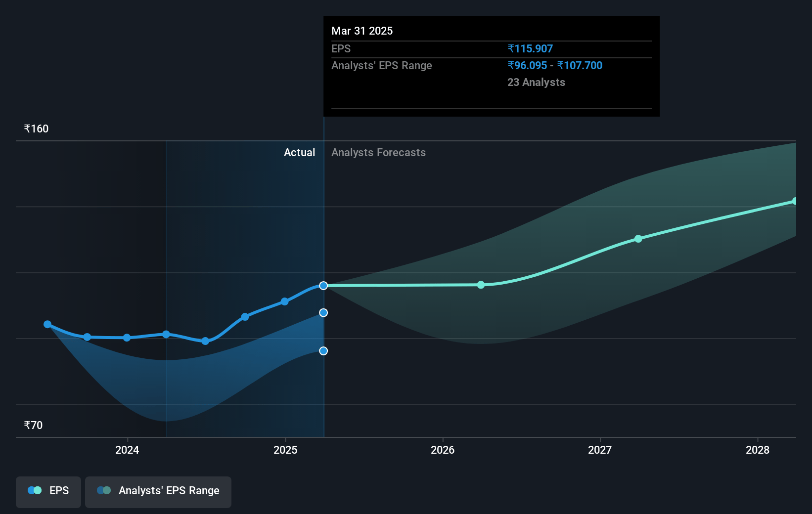Select the EPS data point at start of 2025

click(285, 301)
